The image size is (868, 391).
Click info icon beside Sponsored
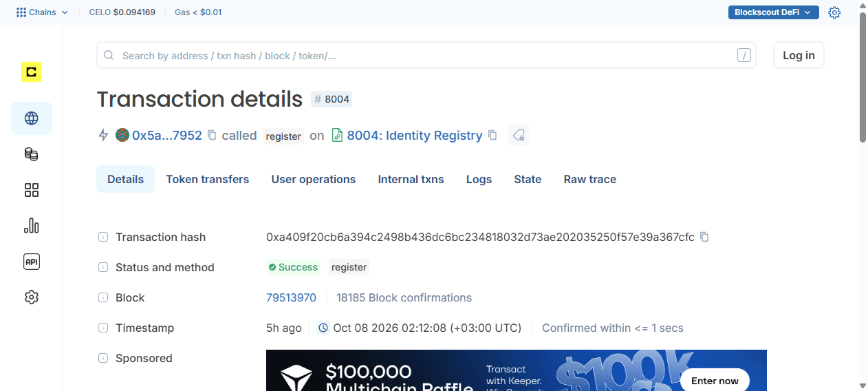pos(103,358)
